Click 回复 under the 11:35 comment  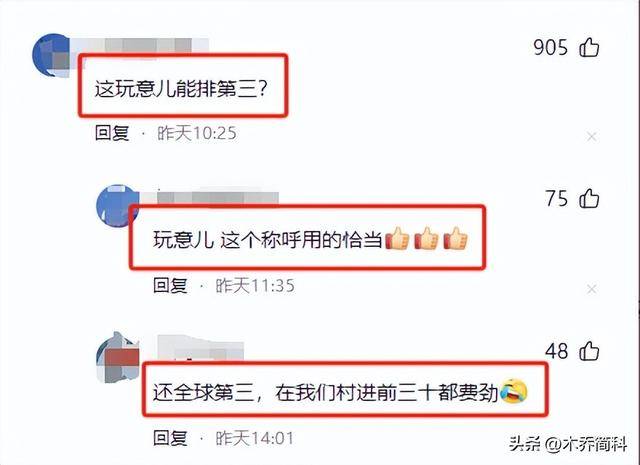click(170, 285)
